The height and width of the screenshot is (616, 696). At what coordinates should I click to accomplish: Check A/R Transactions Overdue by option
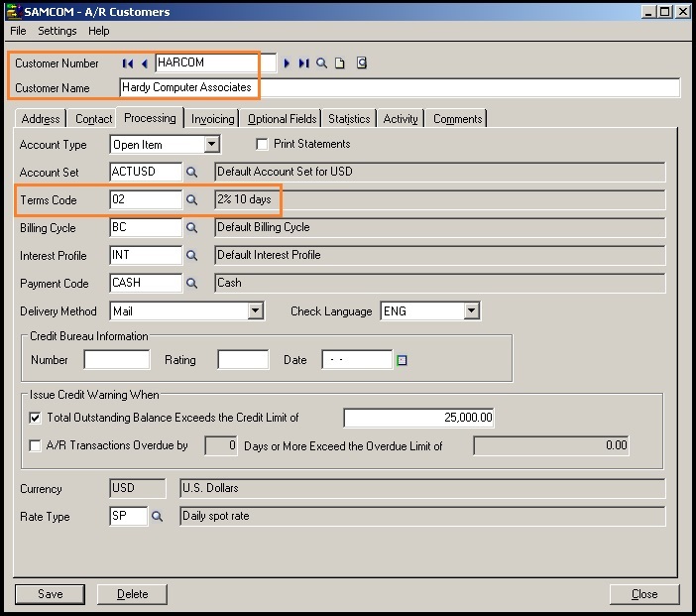pos(37,445)
